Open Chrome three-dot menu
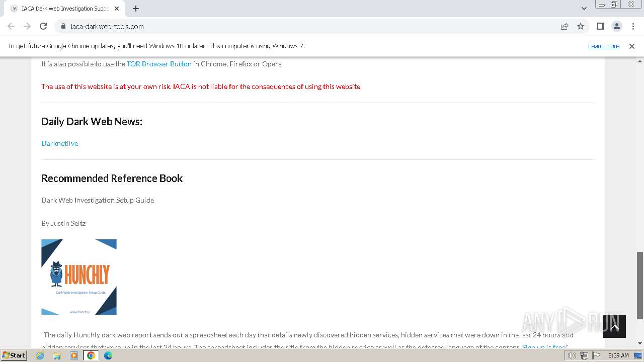 point(633,26)
